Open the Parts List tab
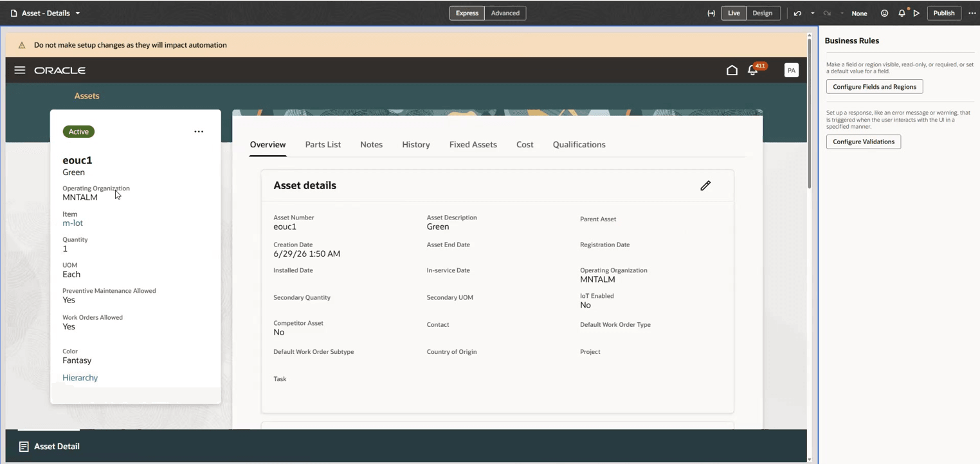 pos(323,145)
